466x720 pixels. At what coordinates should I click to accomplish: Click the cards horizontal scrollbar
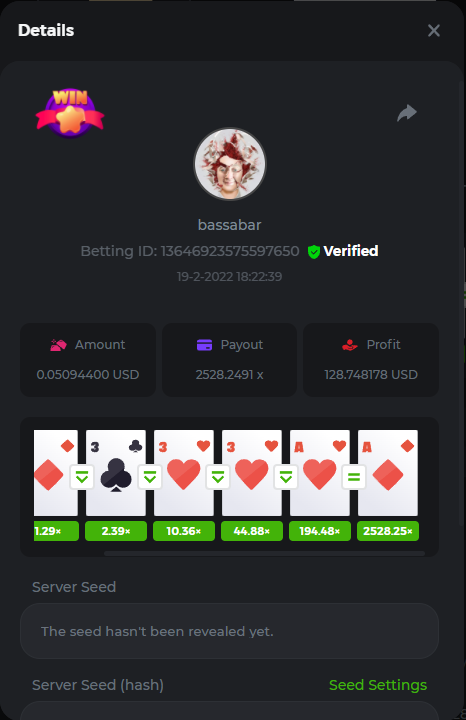(264, 554)
